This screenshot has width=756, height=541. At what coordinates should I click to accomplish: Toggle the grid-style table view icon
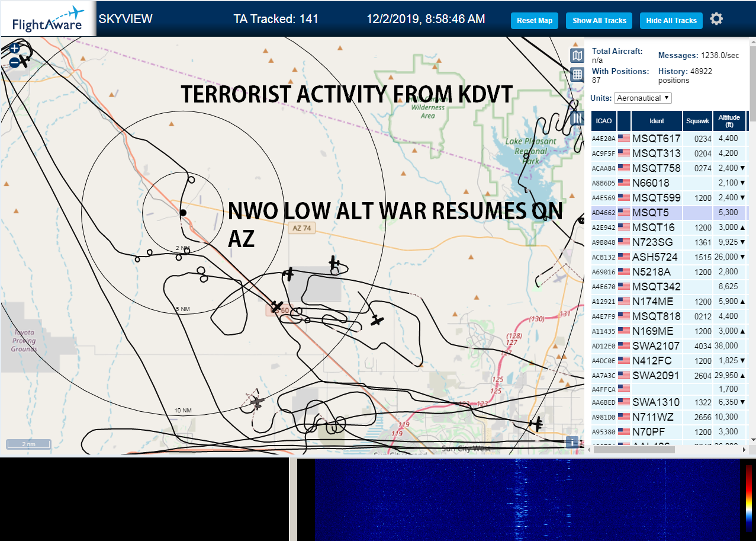[577, 74]
